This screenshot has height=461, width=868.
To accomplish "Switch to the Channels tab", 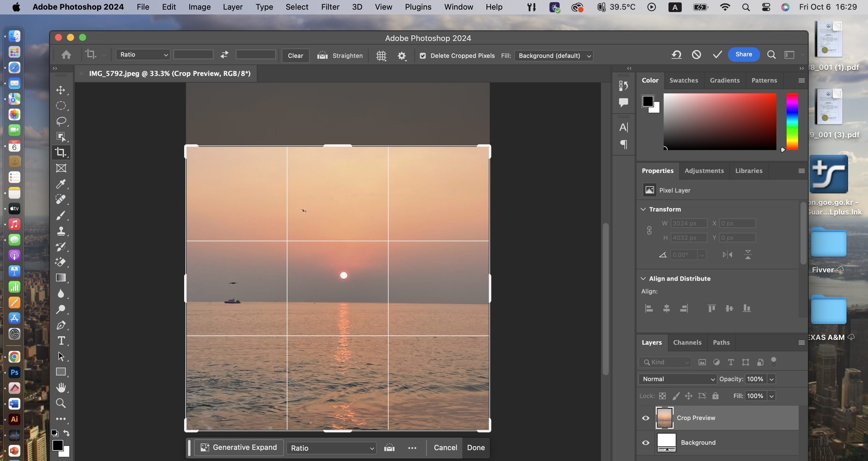I will pos(687,342).
